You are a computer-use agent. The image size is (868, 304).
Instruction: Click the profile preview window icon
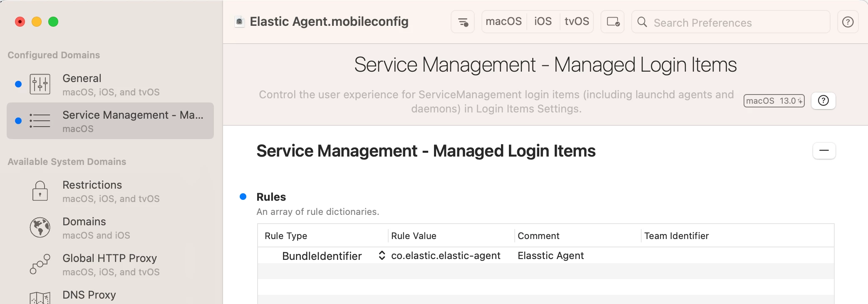(x=613, y=22)
